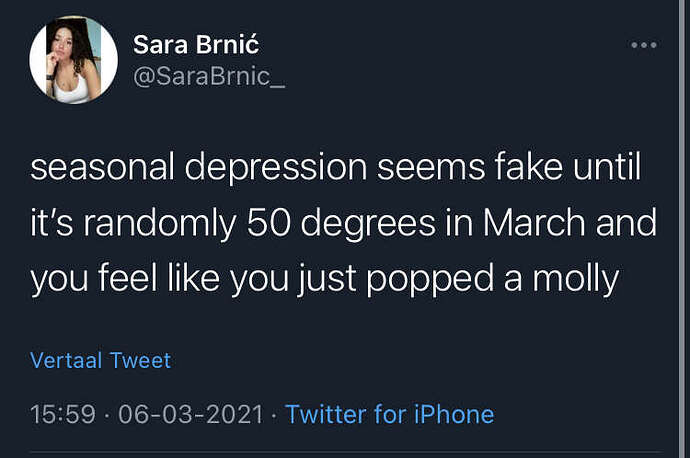Translate with the Vertaal Tweet link
Image resolution: width=690 pixels, height=458 pixels.
pos(100,360)
